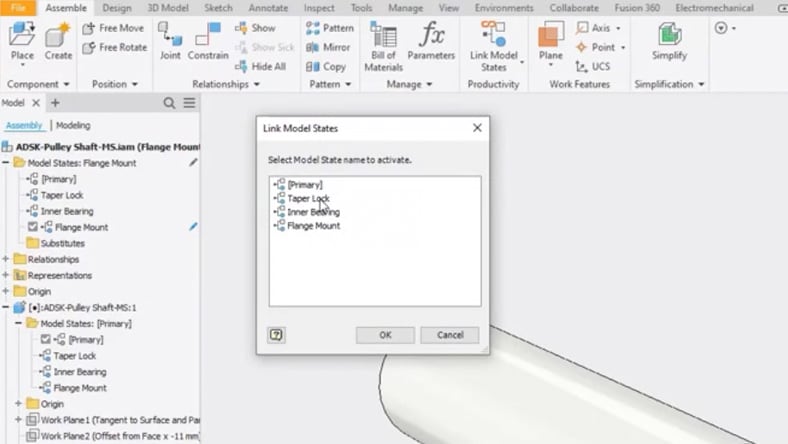Image resolution: width=788 pixels, height=444 pixels.
Task: Open the File menu
Action: (18, 8)
